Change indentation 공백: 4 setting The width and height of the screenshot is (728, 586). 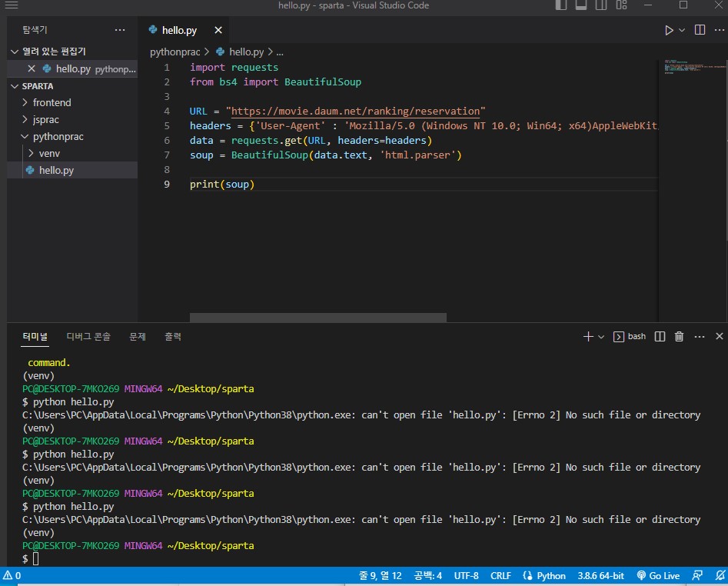[427, 576]
